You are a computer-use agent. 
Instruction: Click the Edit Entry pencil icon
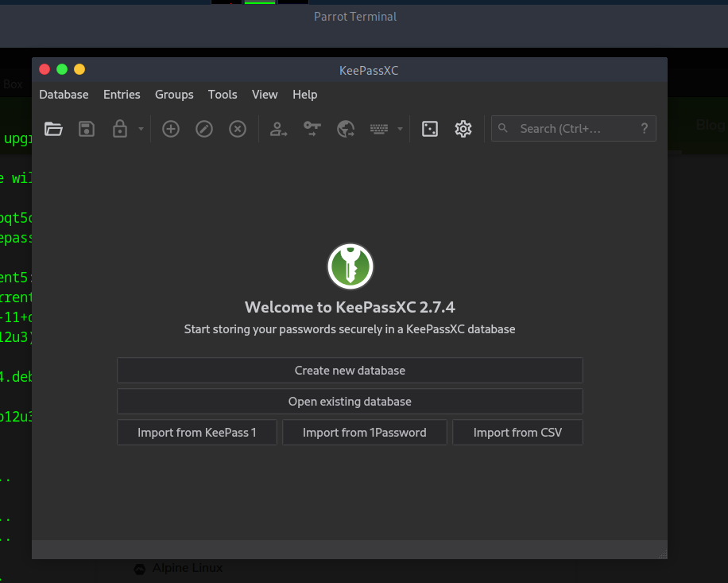click(x=204, y=129)
